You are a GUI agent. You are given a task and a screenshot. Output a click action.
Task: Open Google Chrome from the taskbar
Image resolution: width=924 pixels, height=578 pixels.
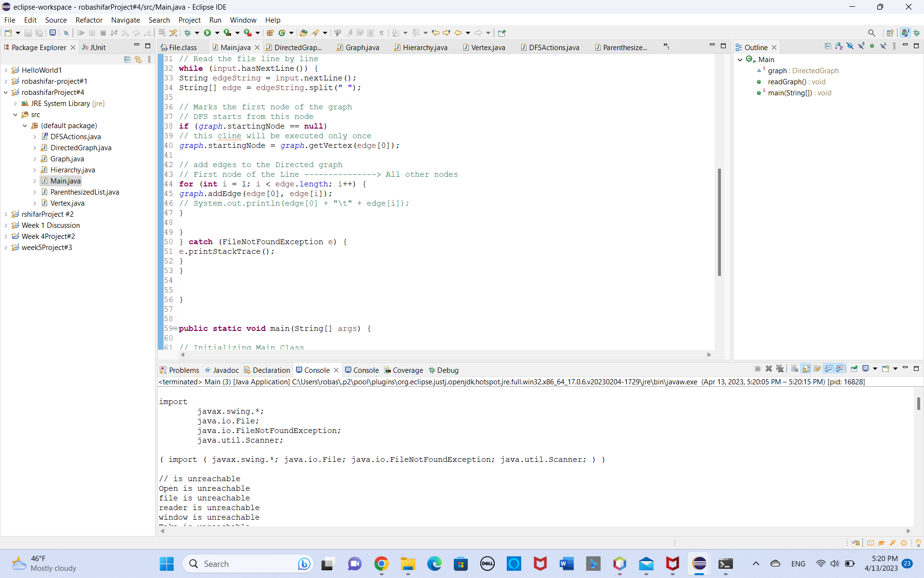coord(381,564)
